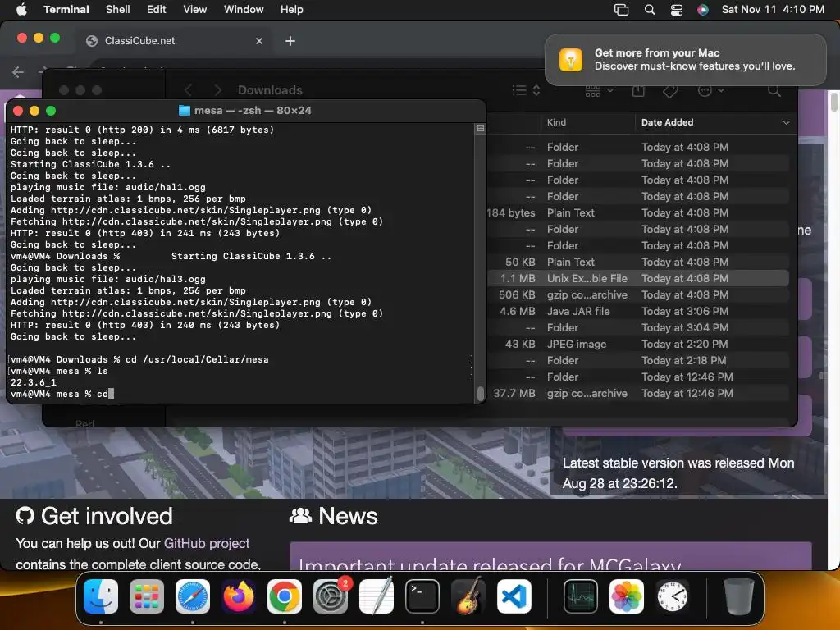Screen dimensions: 840x630
Task: Open a new browser tab
Action: (x=290, y=41)
